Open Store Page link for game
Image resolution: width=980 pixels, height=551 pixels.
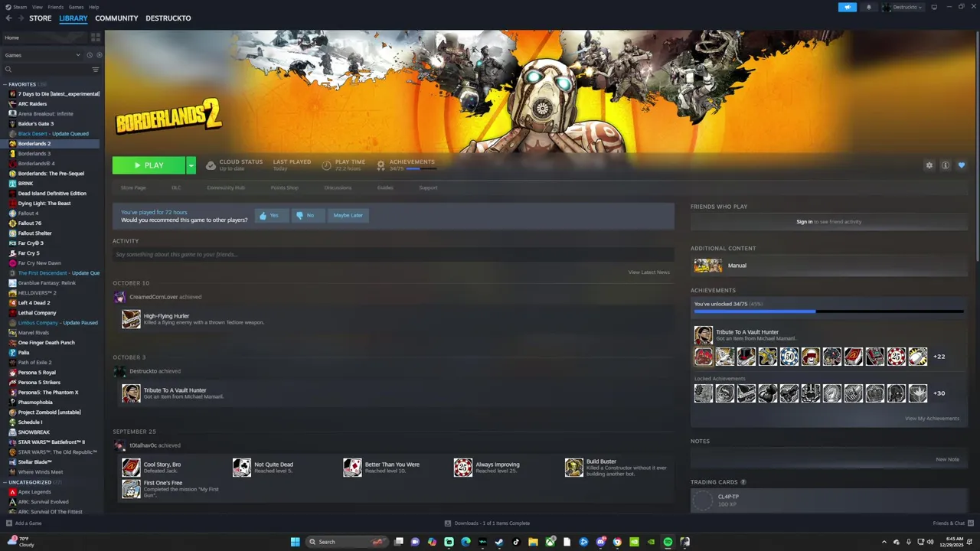(x=133, y=187)
